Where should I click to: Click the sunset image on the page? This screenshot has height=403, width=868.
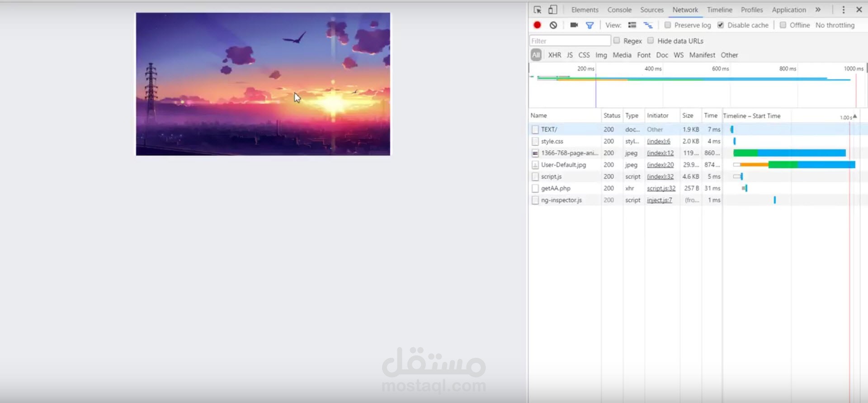pos(263,84)
